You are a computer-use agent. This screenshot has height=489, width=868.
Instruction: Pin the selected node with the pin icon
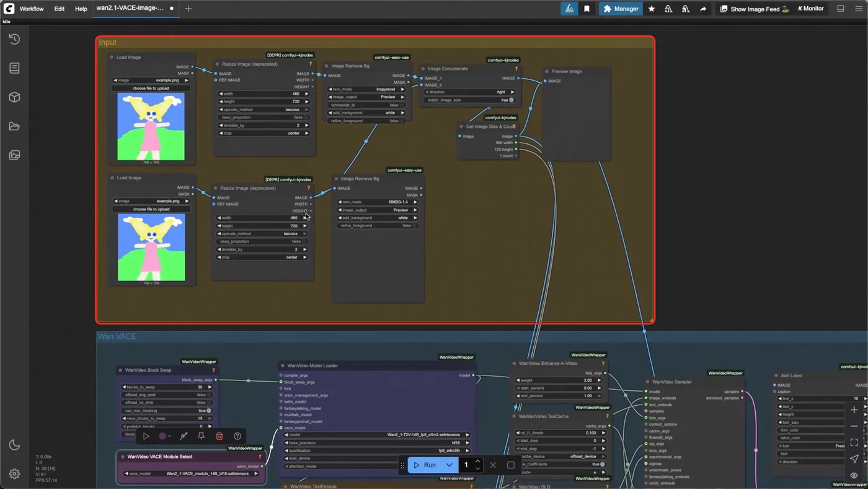(201, 436)
